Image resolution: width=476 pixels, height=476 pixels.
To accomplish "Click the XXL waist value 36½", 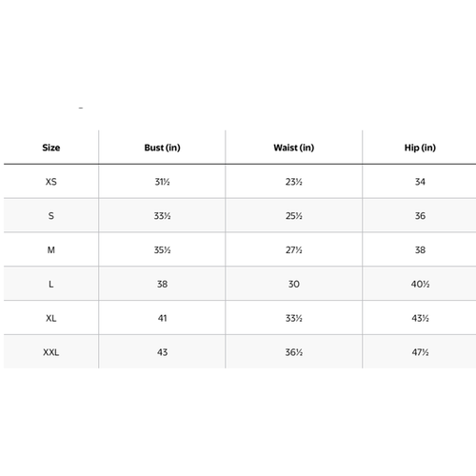I will click(x=294, y=352).
